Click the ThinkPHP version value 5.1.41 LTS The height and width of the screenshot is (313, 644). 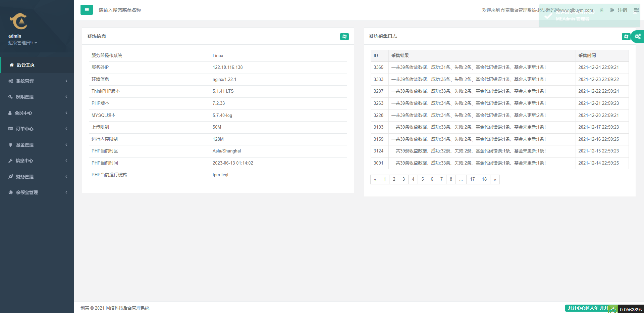pyautogui.click(x=223, y=91)
